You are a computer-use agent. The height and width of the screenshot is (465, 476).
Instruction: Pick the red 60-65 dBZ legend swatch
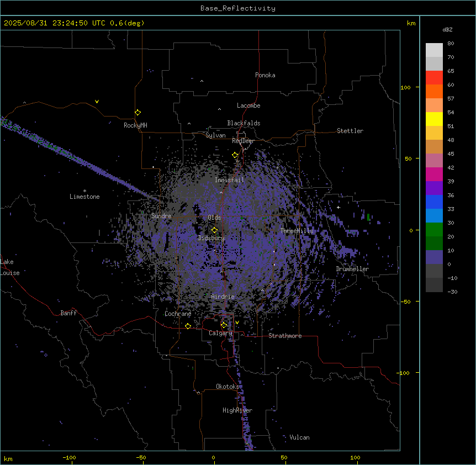pos(434,78)
